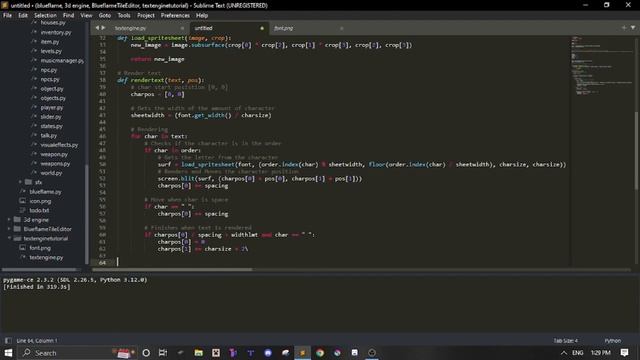
Task: Open textengine.py under textenginetutorial folder
Action: [x=46, y=258]
